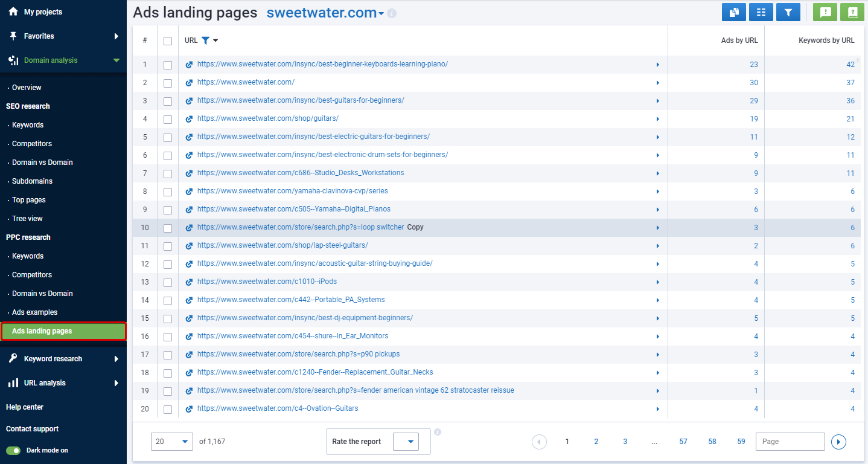
Task: Check the box for row 16 shure In_Ear_Monitors
Action: point(168,337)
